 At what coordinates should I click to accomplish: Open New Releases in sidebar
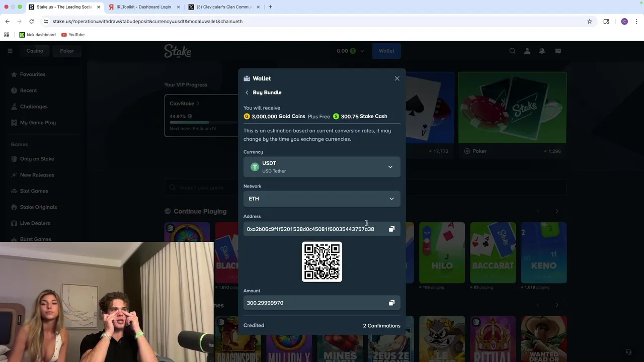[37, 175]
